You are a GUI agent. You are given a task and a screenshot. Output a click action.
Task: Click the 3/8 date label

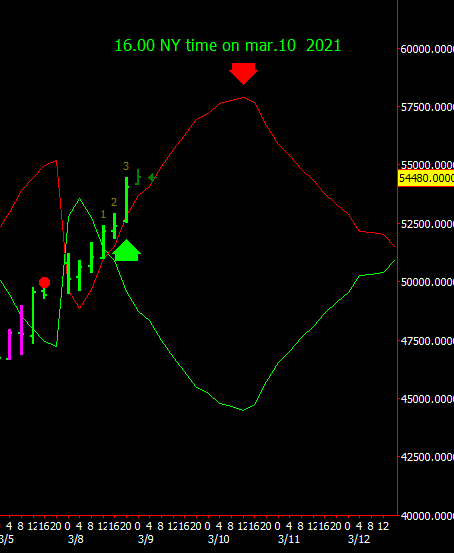[x=75, y=540]
